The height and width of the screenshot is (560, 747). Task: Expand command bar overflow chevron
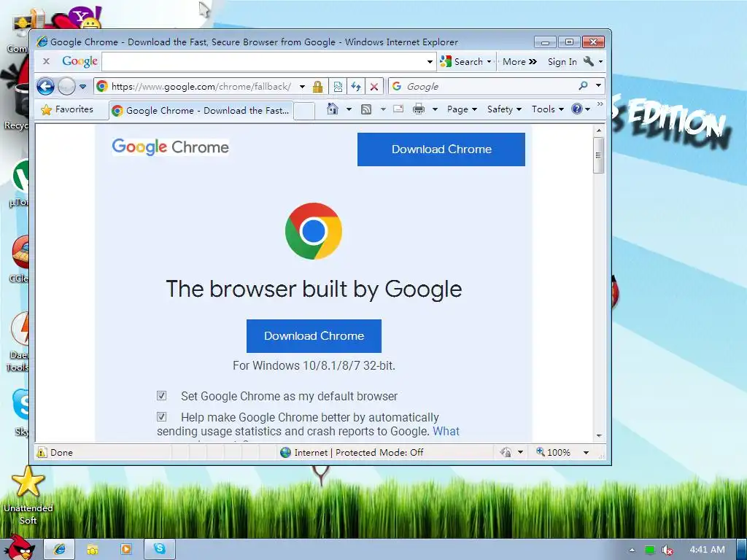point(600,104)
